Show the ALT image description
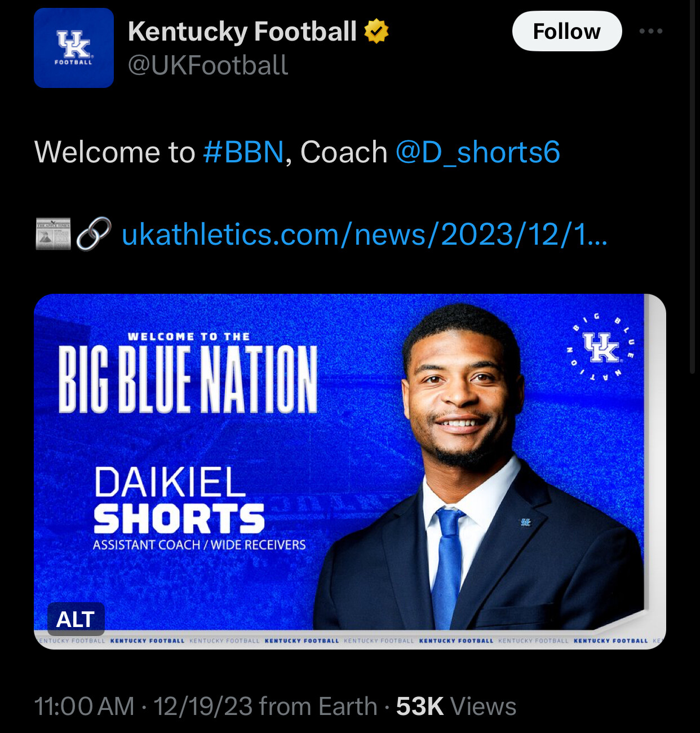 pyautogui.click(x=76, y=619)
